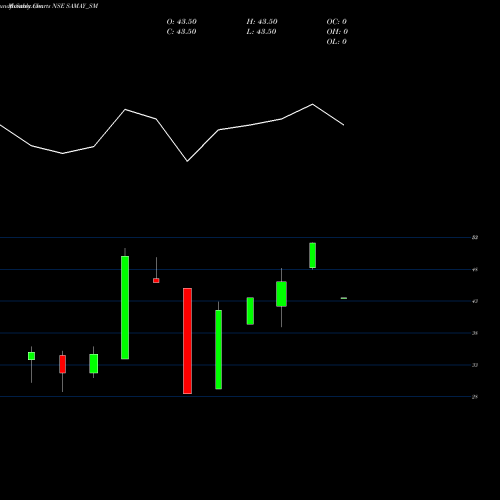Click the 38 price axis label

[x=475, y=333]
